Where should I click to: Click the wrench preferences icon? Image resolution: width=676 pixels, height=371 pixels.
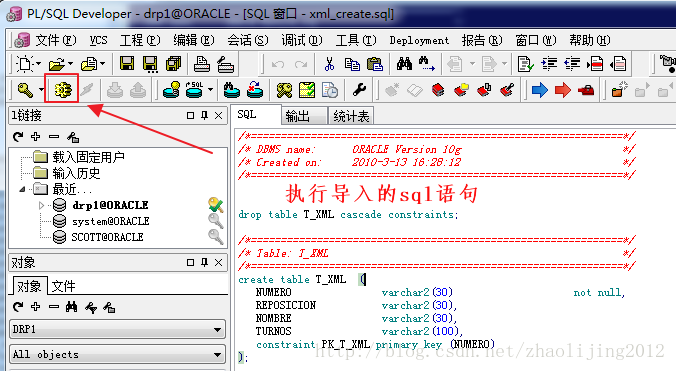tap(359, 90)
